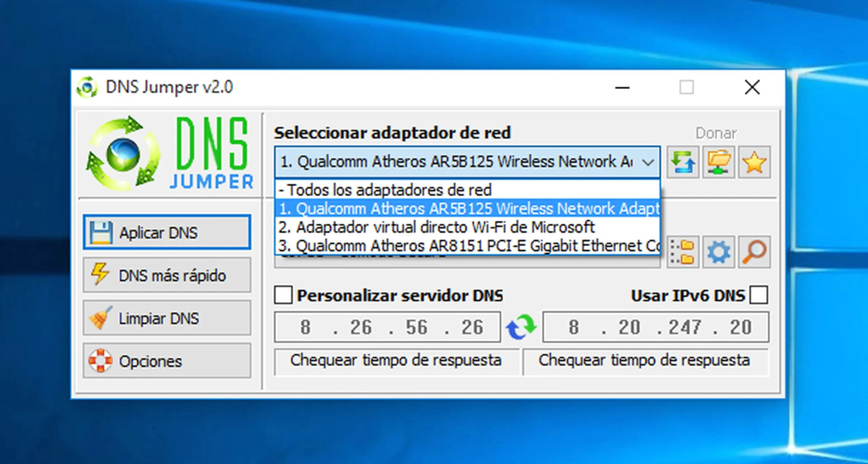
Task: Click the gold star favorites icon
Action: tap(754, 162)
